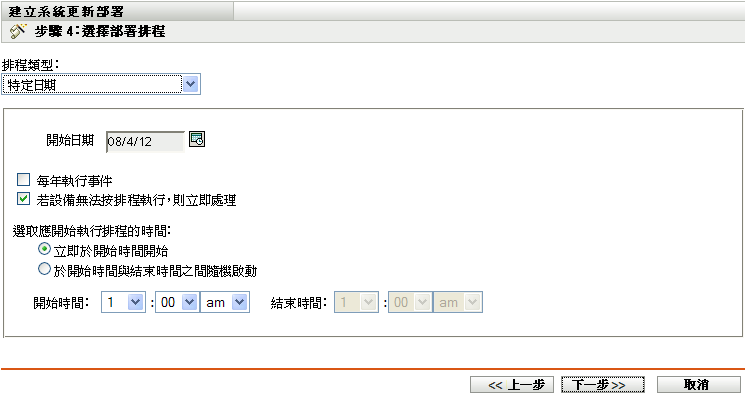The width and height of the screenshot is (745, 397).
Task: Click the 步驟 4: 選擇部署排程 heading
Action: pyautogui.click(x=100, y=31)
